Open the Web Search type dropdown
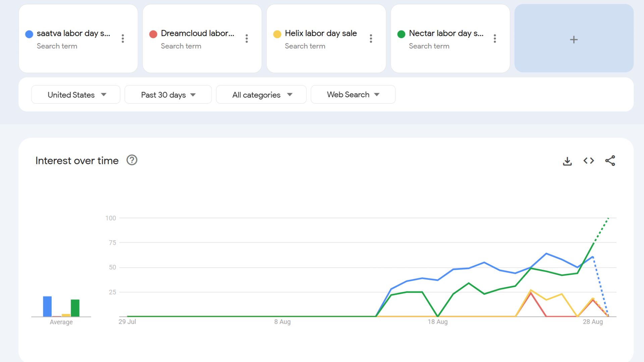 (353, 95)
